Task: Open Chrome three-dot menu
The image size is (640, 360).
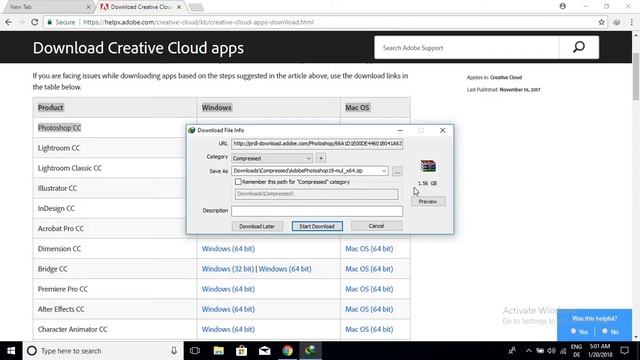Action: click(x=631, y=22)
